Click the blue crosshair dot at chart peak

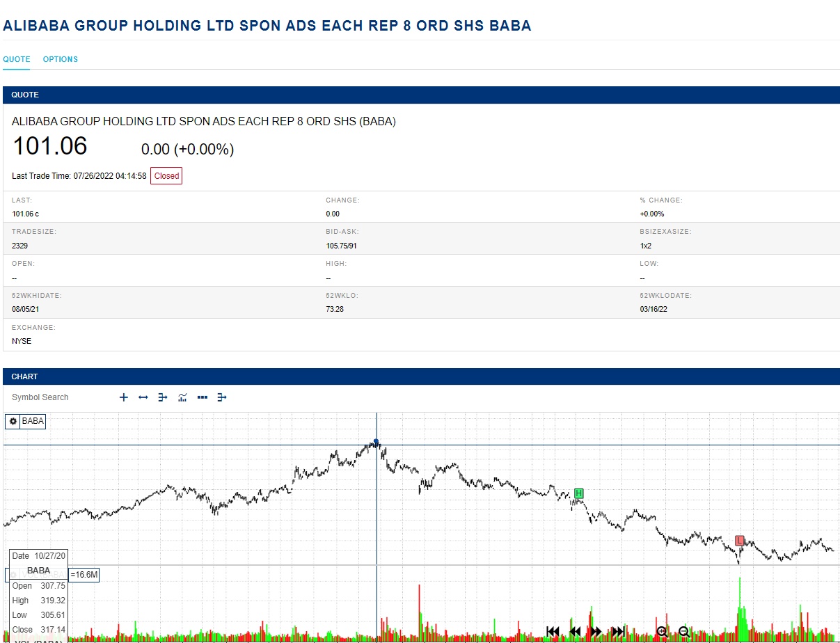click(377, 442)
